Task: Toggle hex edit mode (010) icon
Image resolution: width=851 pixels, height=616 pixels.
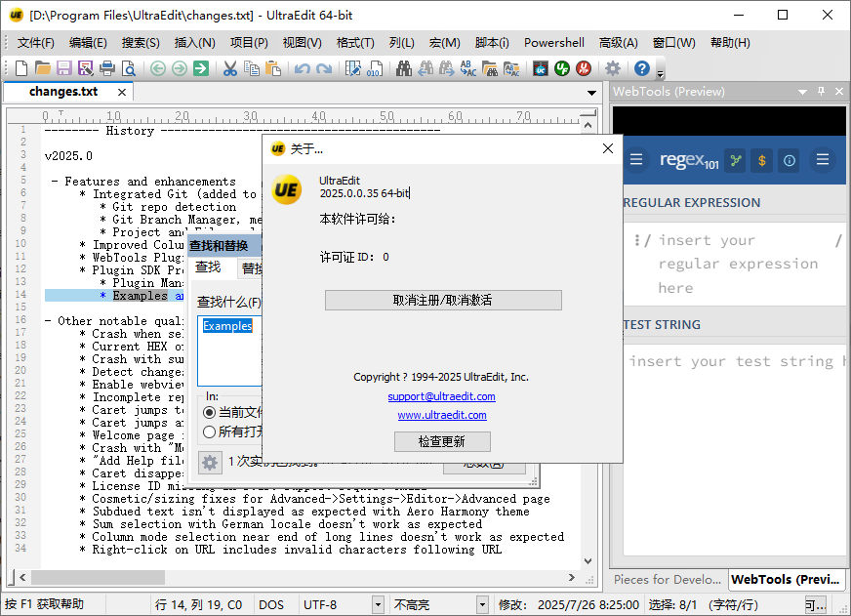Action: (375, 68)
